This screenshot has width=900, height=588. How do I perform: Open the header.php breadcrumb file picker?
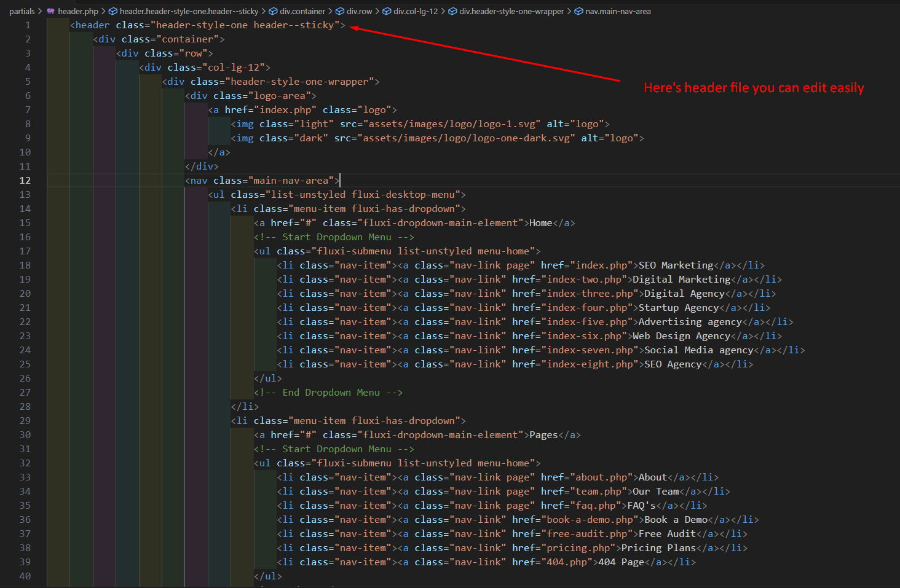(x=78, y=11)
